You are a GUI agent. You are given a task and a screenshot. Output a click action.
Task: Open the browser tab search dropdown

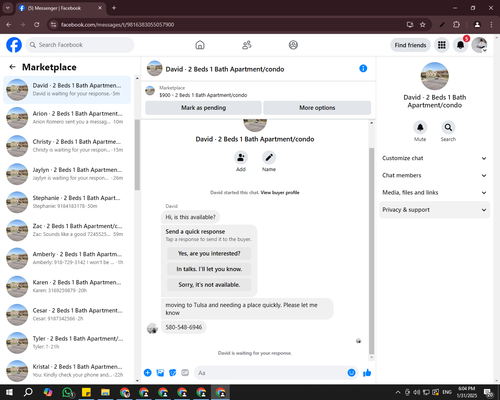coord(8,8)
